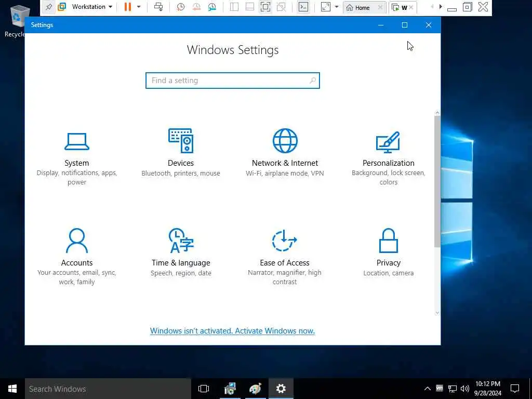532x399 pixels.
Task: Open the Devices settings category
Action: coord(180,153)
